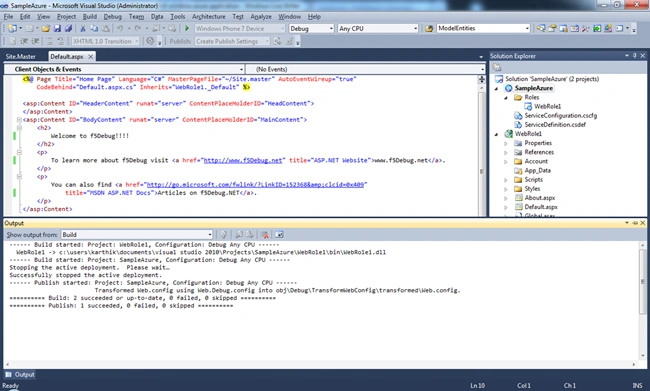Open the Properties Window toolbar icon

[552, 28]
